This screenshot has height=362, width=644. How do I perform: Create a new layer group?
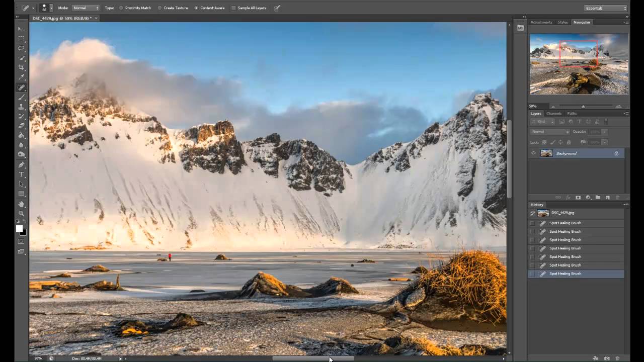pos(598,198)
